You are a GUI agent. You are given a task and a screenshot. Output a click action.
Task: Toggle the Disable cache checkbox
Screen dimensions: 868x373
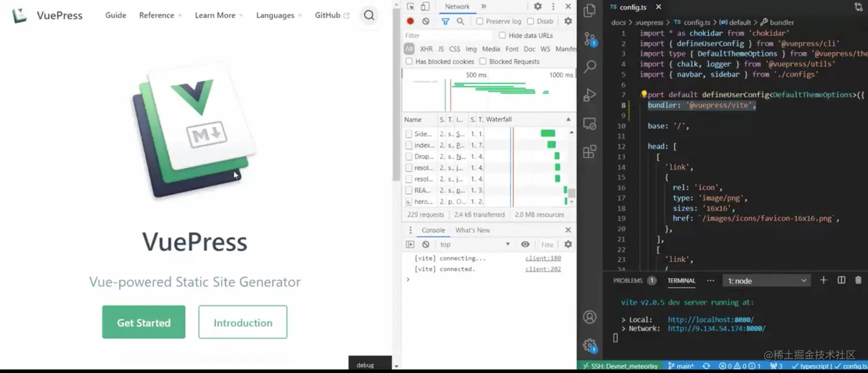(530, 21)
